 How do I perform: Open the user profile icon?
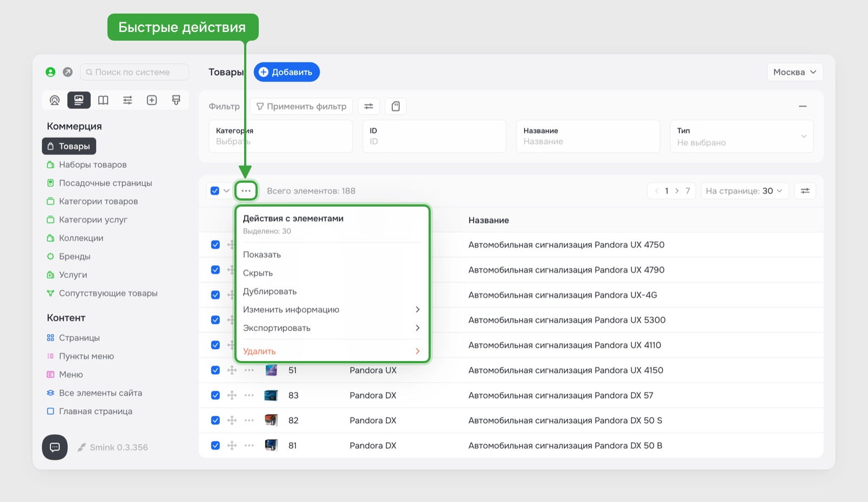click(x=50, y=72)
